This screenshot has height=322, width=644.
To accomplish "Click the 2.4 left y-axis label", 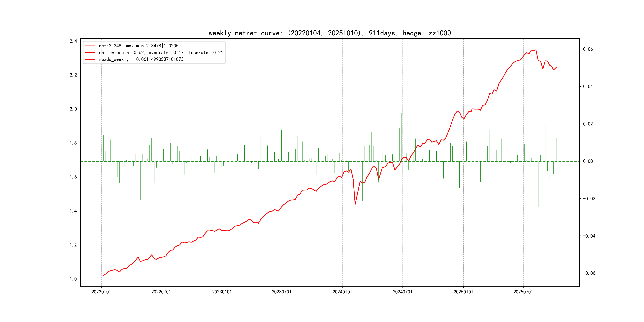I will click(x=73, y=41).
